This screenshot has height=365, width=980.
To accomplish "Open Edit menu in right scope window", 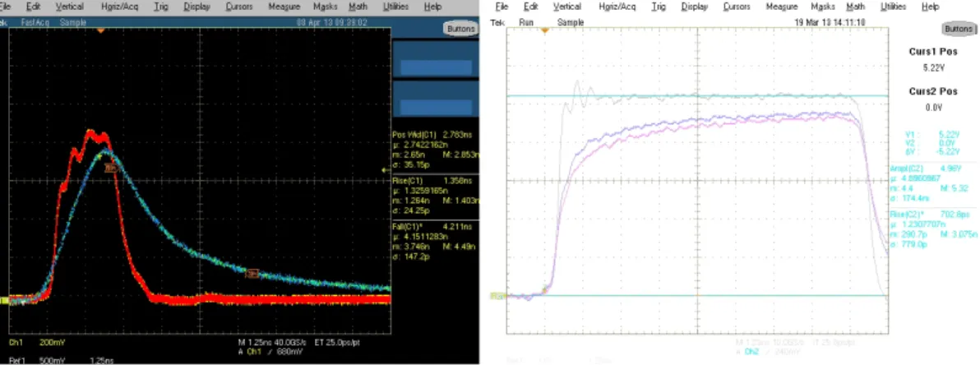I will 531,7.
